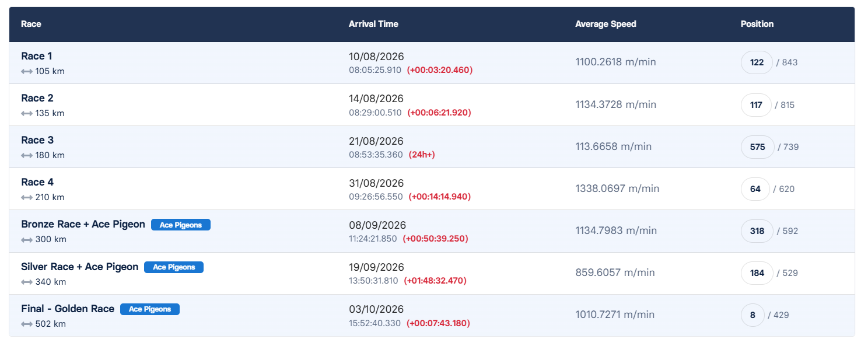The height and width of the screenshot is (346, 868).
Task: Click the red 24h+ delay label
Action: [422, 155]
